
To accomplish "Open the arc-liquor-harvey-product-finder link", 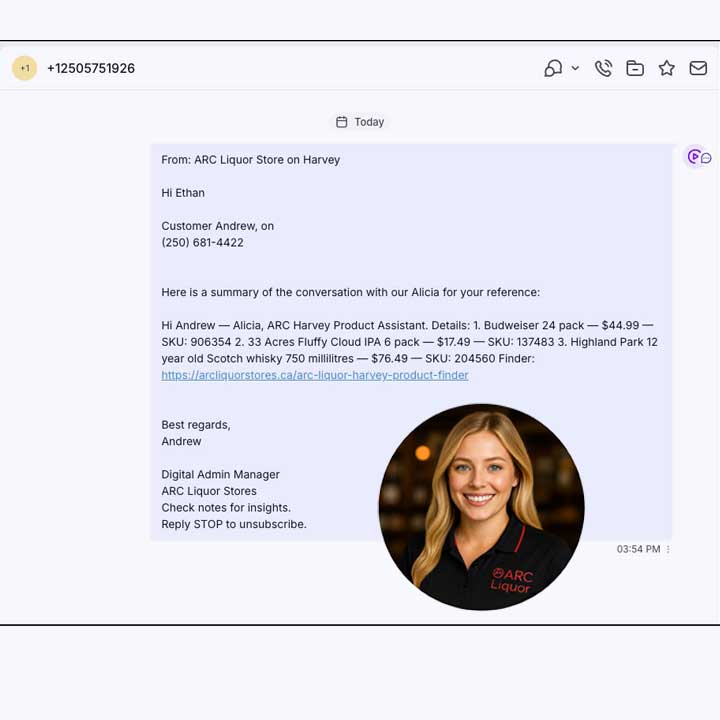I will click(315, 375).
